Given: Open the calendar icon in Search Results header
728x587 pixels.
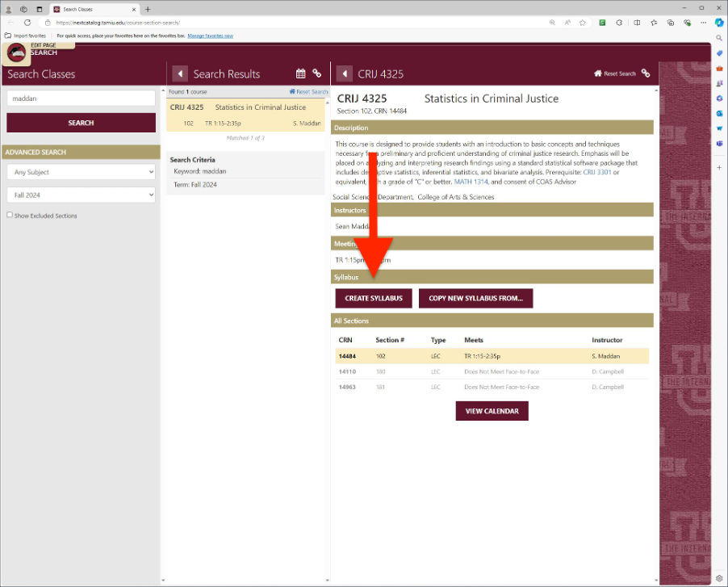Looking at the screenshot, I should [301, 73].
